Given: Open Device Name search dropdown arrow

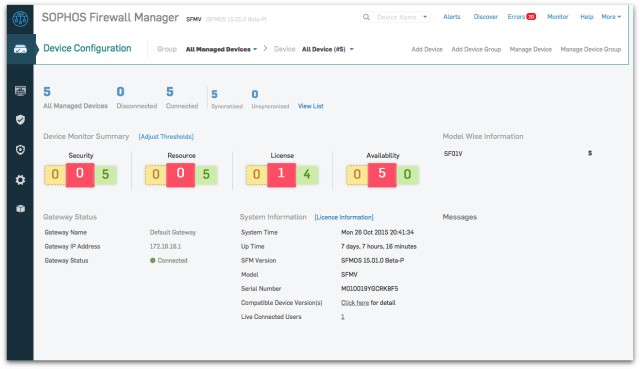Looking at the screenshot, I should click(425, 17).
